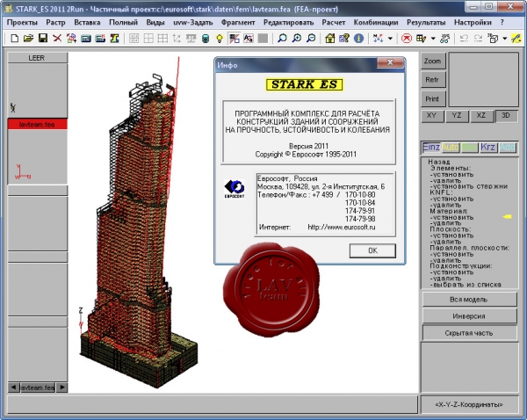Open the Проекты menu
This screenshot has height=420, width=527.
(22, 23)
